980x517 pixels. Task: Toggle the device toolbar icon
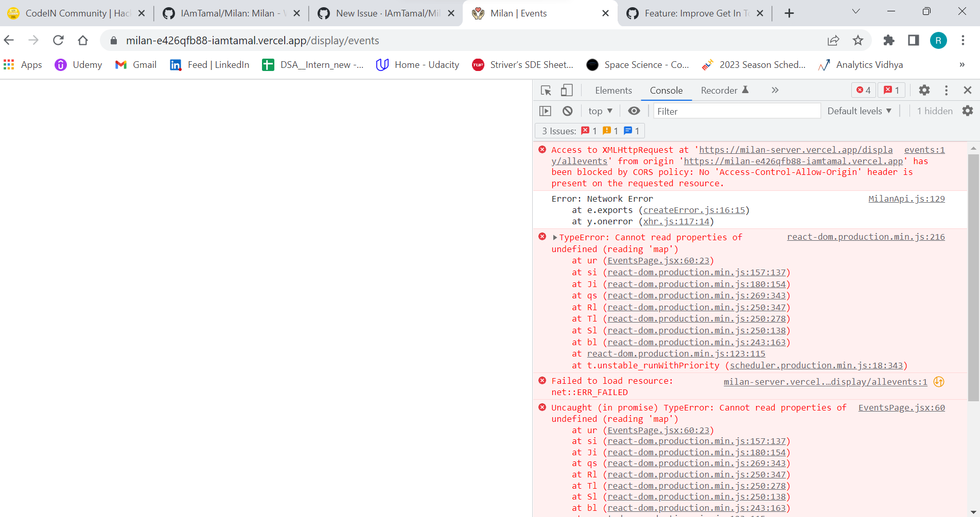(x=567, y=91)
